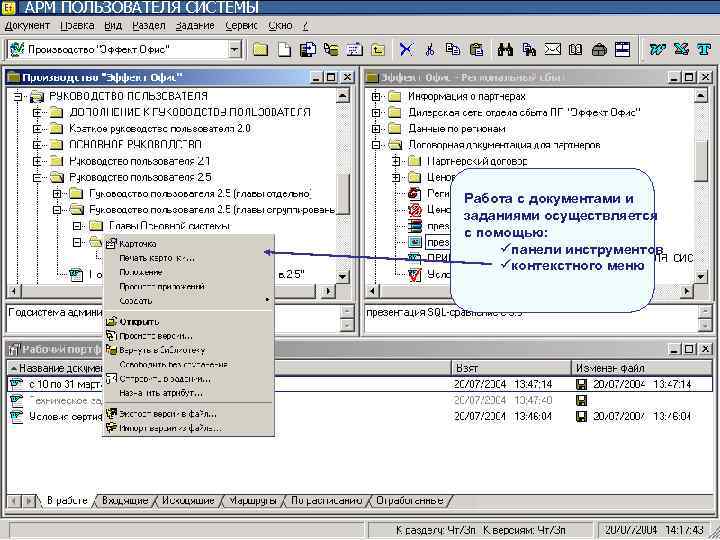The image size is (720, 540).
Task: Switch to the 'По расписанию' tab
Action: coord(326,501)
